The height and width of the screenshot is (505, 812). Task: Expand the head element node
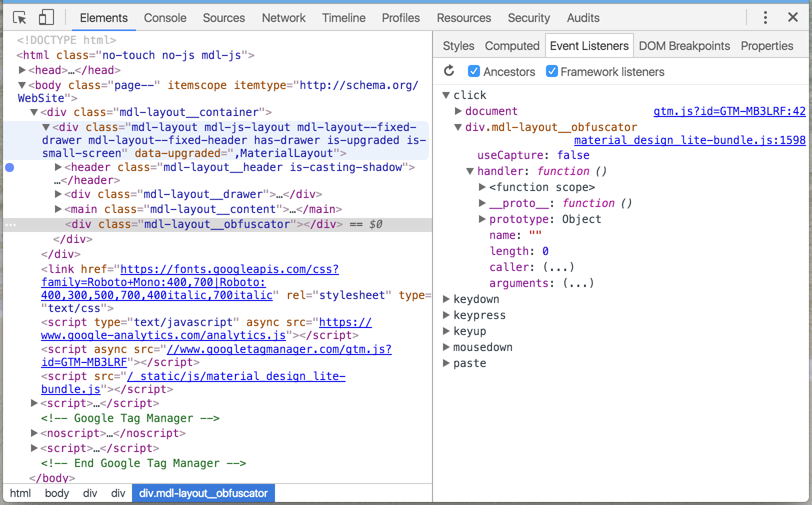pos(22,70)
